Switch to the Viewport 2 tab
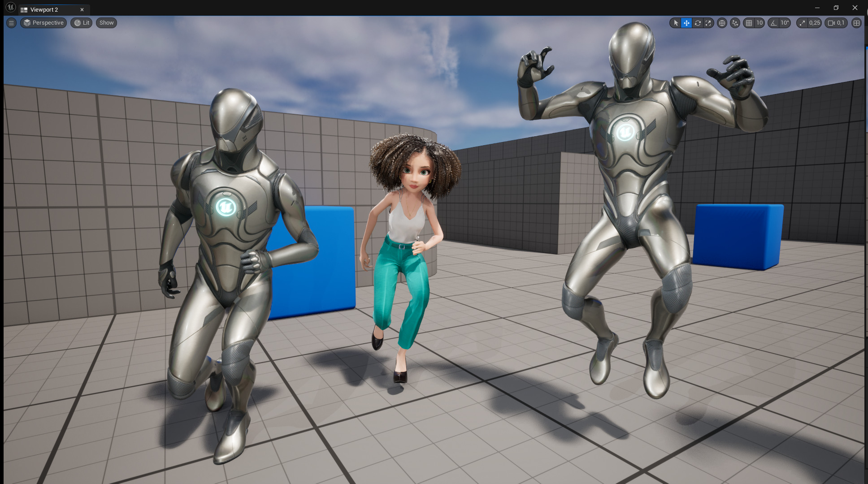Image resolution: width=868 pixels, height=484 pixels. point(44,9)
